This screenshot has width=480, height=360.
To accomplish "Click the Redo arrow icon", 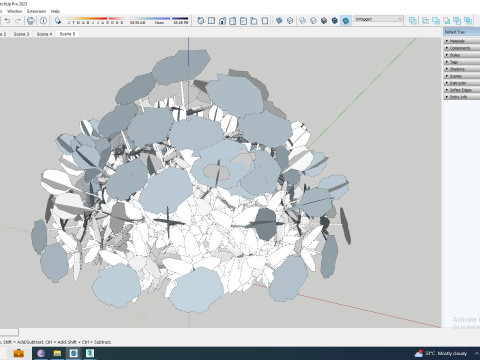I will [18, 21].
